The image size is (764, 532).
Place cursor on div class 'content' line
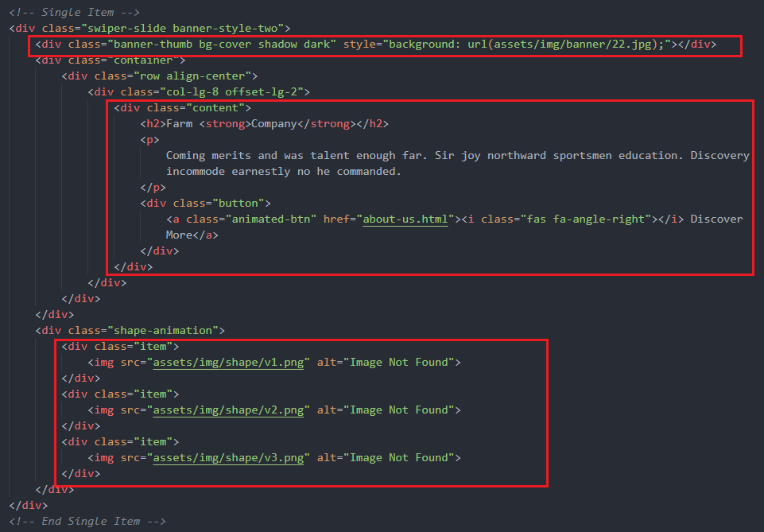tap(182, 107)
